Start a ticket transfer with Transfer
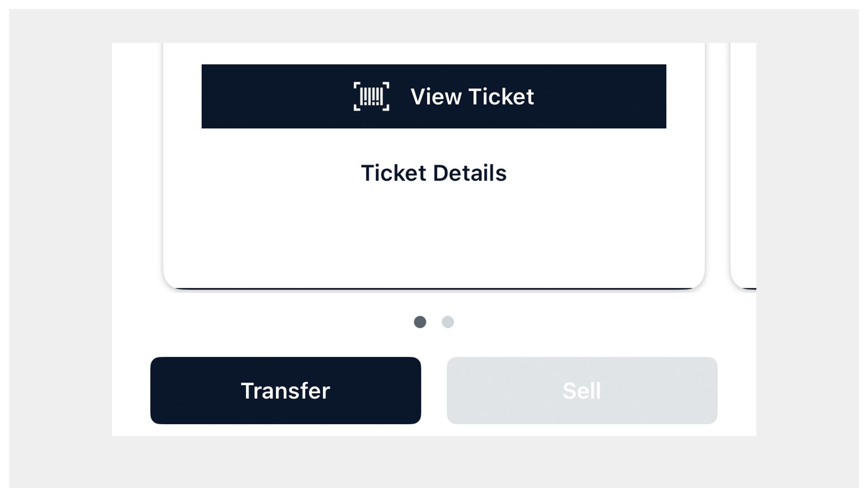The width and height of the screenshot is (868, 488). [285, 390]
